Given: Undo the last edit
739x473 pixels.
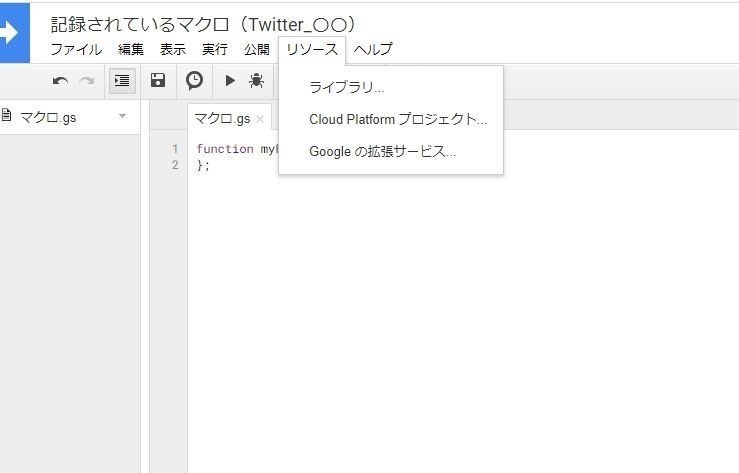Looking at the screenshot, I should 60,81.
